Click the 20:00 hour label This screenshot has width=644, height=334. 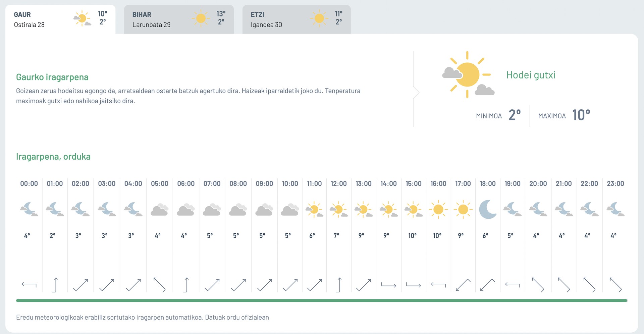[538, 183]
